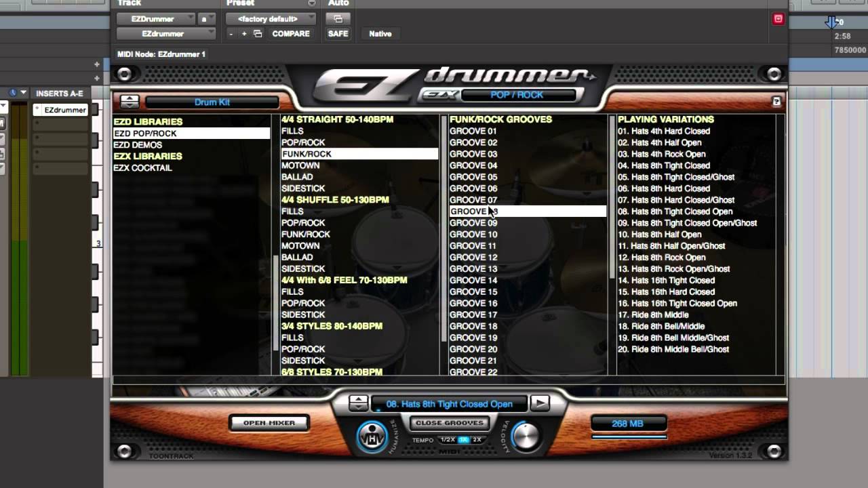Open the insert position 'a' dropdown
Image resolution: width=868 pixels, height=488 pixels.
(x=207, y=19)
